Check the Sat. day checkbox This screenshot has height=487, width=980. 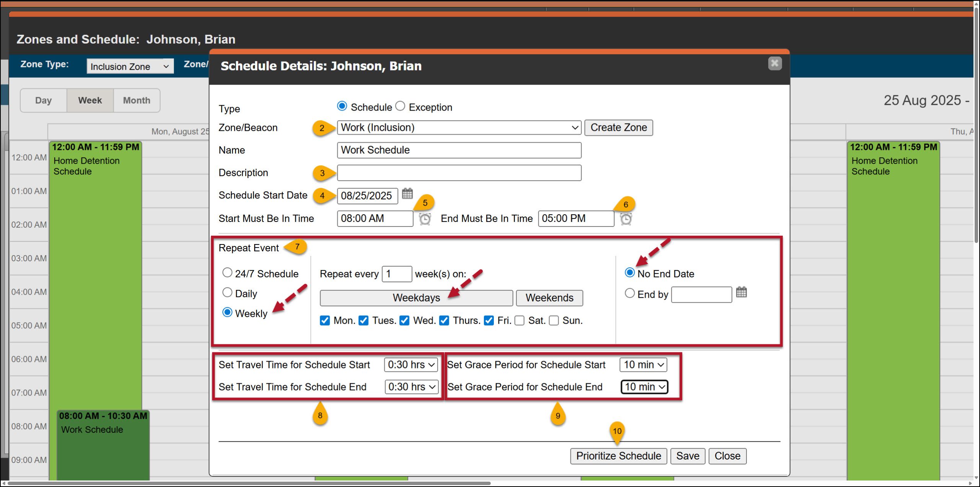[x=519, y=321]
